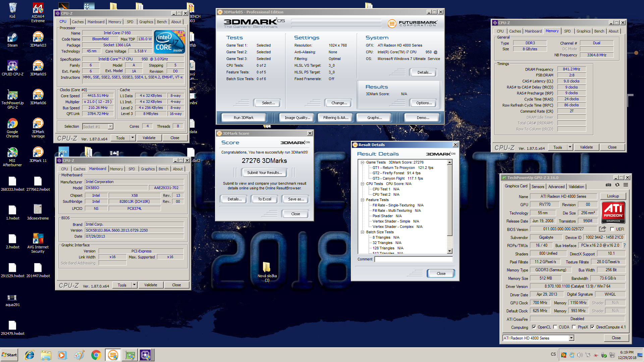Open the TechPowerUp GPU-Z desktop icon
The image size is (644, 362).
click(x=12, y=99)
